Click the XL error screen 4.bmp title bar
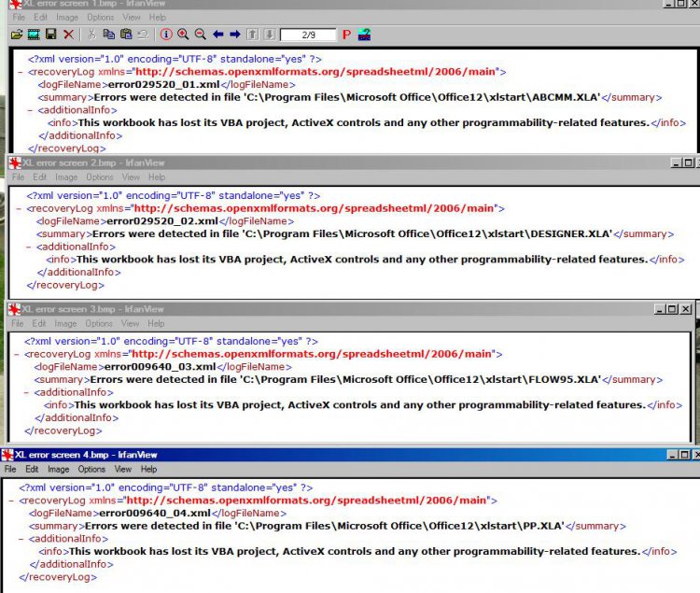700x593 pixels. [350, 455]
